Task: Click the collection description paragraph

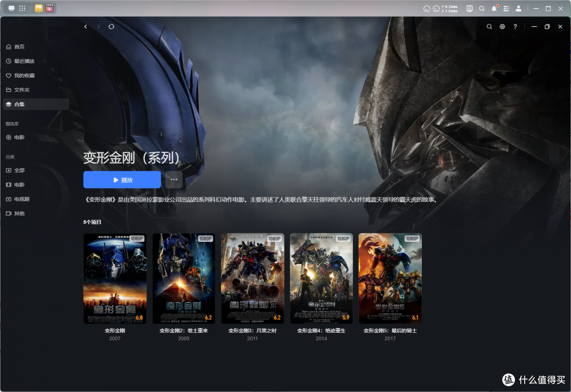Action: coord(261,200)
